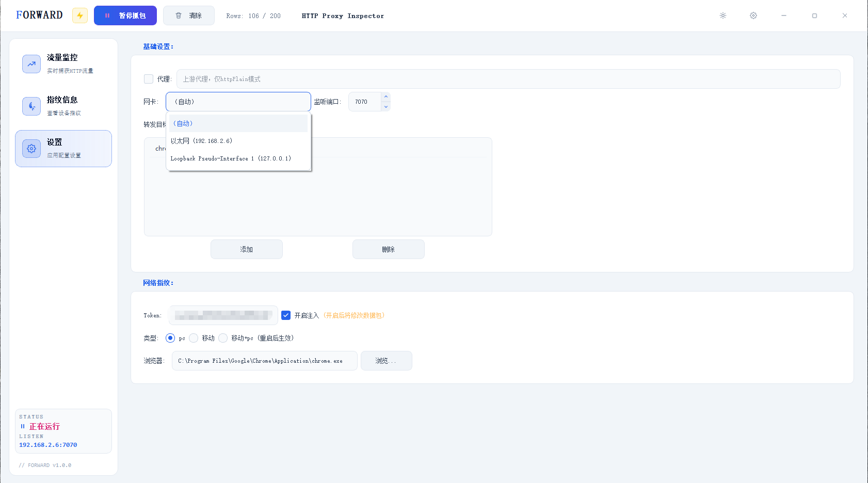
Task: Select the pc type radio button
Action: (x=170, y=338)
